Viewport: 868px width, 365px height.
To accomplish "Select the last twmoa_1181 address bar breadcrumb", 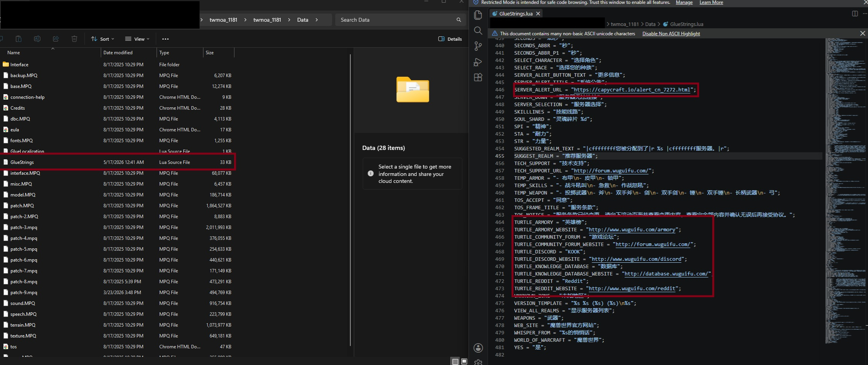I will pos(267,20).
